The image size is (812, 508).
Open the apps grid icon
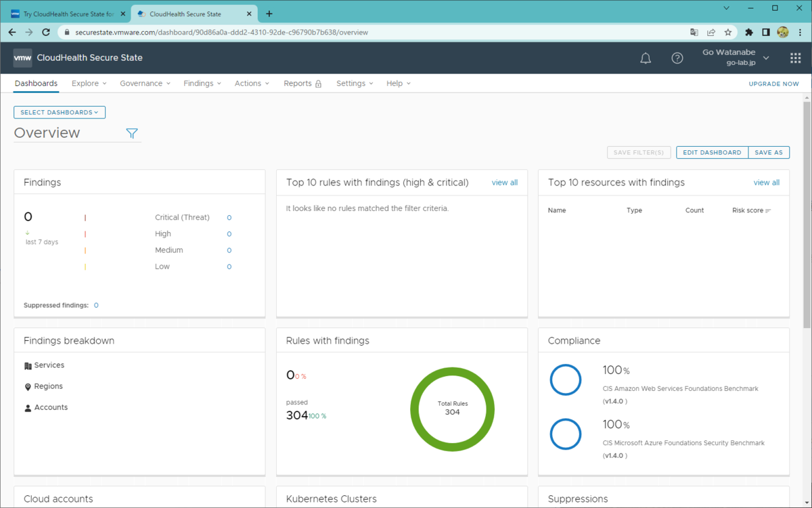(796, 58)
